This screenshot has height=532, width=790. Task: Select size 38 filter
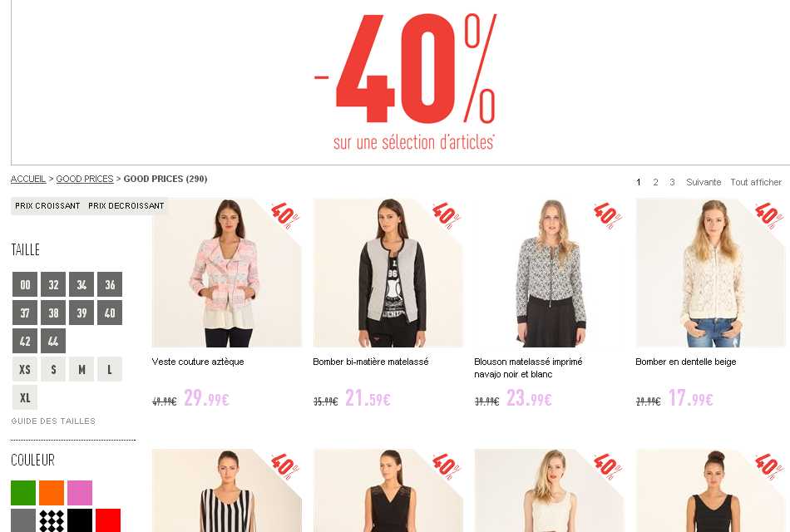53,313
